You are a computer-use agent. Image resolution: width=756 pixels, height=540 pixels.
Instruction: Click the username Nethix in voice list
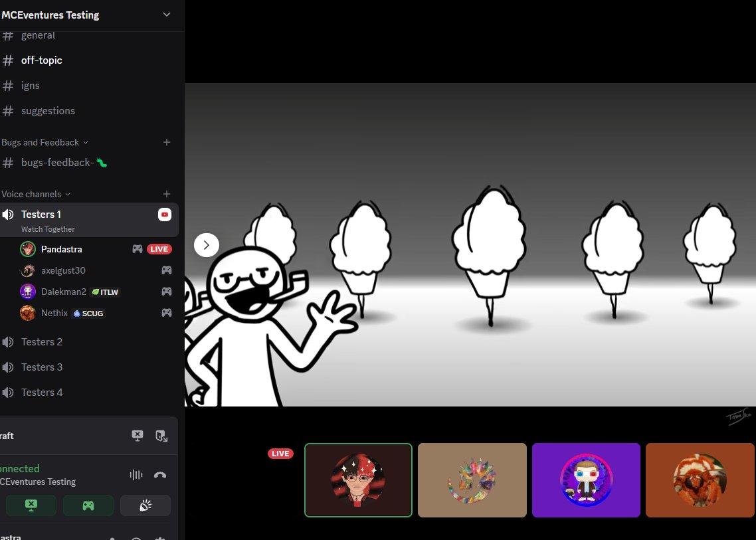tap(54, 313)
